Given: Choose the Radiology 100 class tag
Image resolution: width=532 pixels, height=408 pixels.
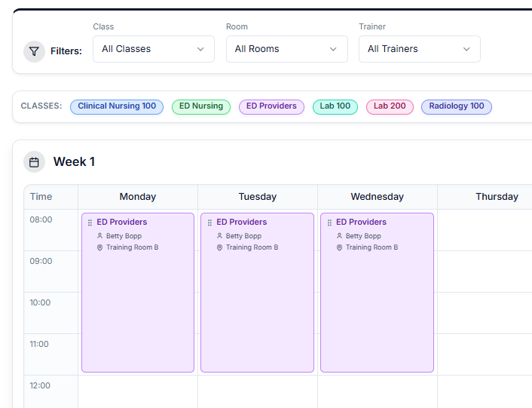Looking at the screenshot, I should pyautogui.click(x=457, y=106).
